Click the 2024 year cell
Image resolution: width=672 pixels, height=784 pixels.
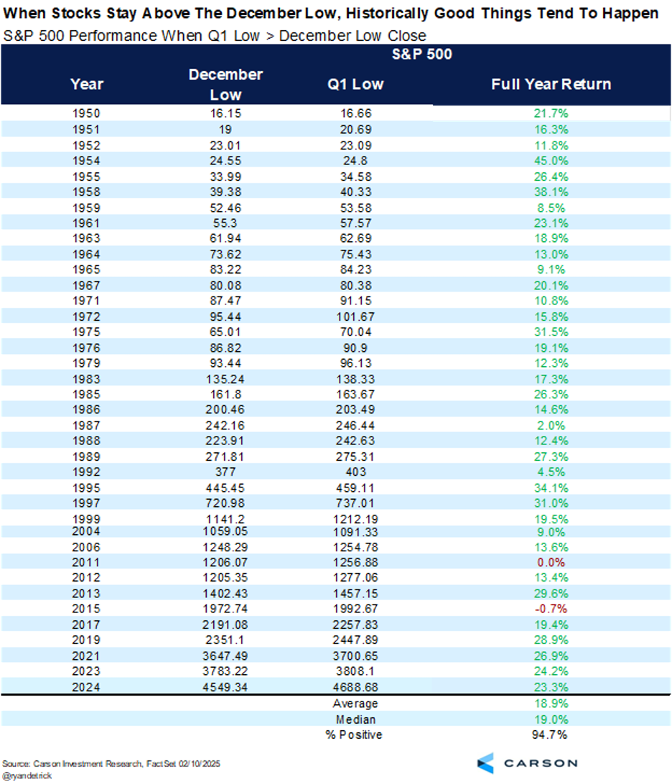(x=87, y=685)
